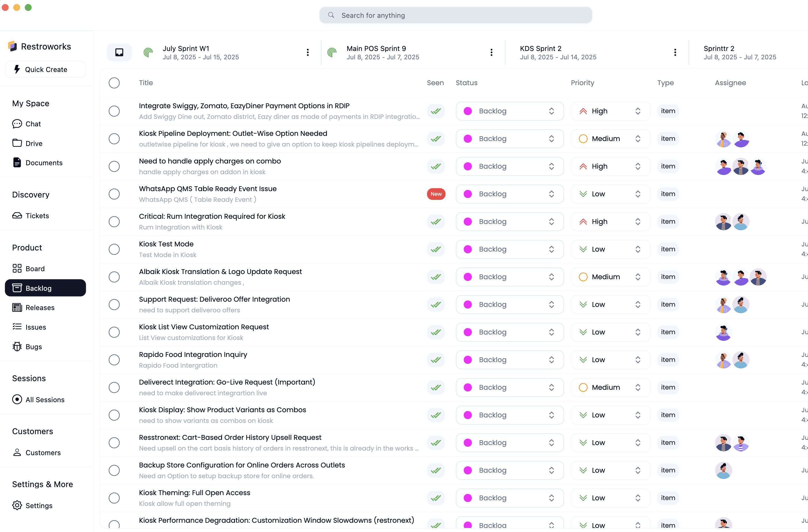Open three-dot menu for July Sprint W1
808x532 pixels.
point(308,52)
